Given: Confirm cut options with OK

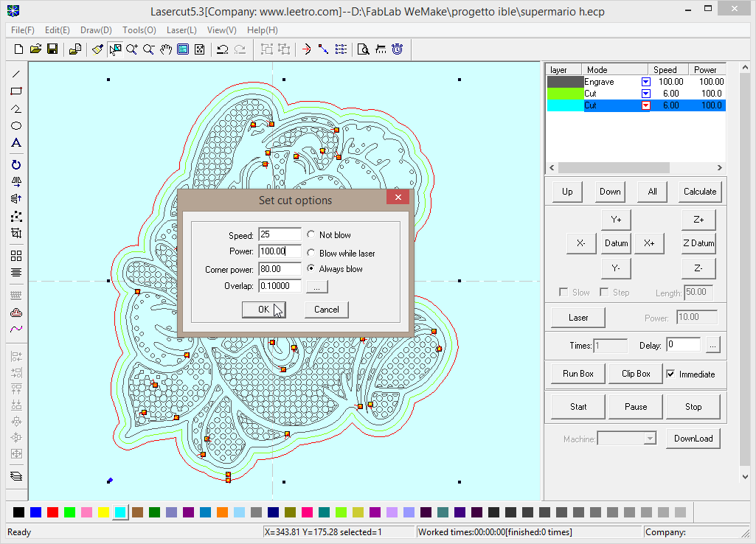Looking at the screenshot, I should tap(264, 310).
